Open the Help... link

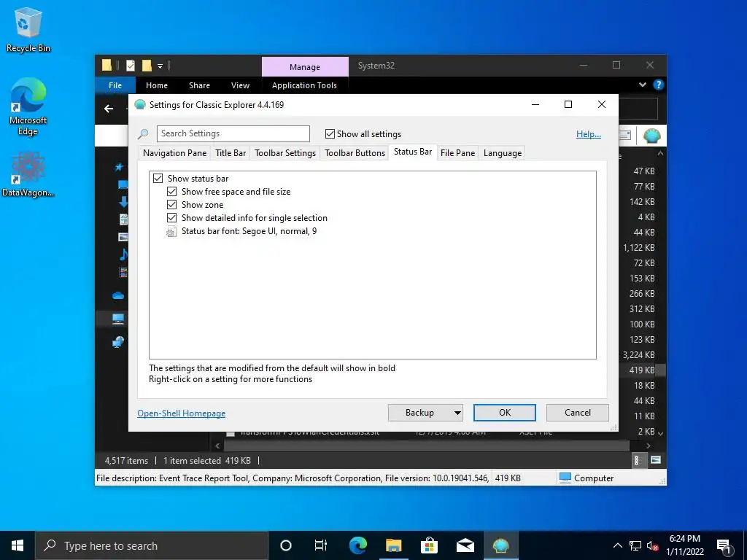point(589,134)
